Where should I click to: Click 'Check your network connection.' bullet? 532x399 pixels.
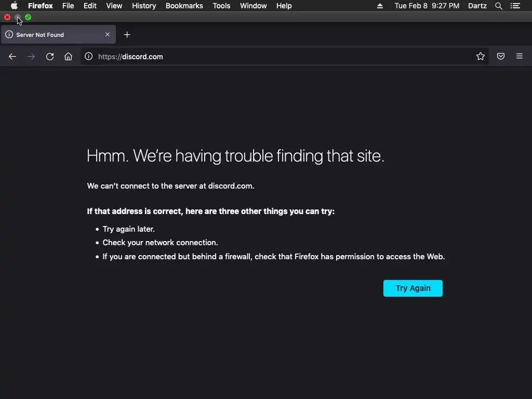(160, 243)
